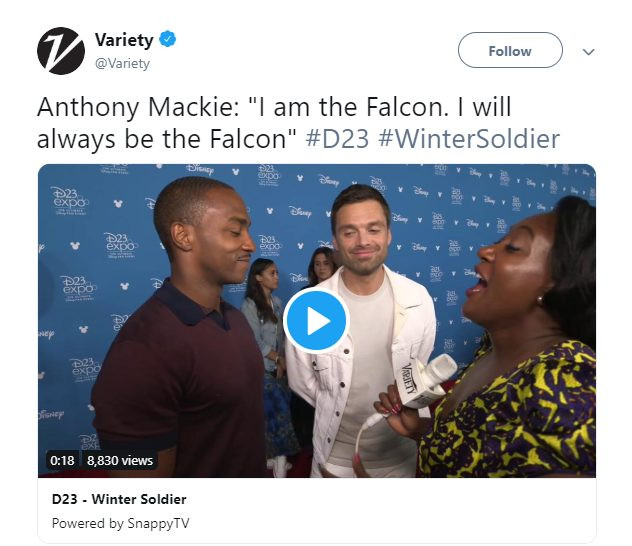The width and height of the screenshot is (632, 546).
Task: Click the man in the maroon polo shirt
Action: [x=181, y=328]
